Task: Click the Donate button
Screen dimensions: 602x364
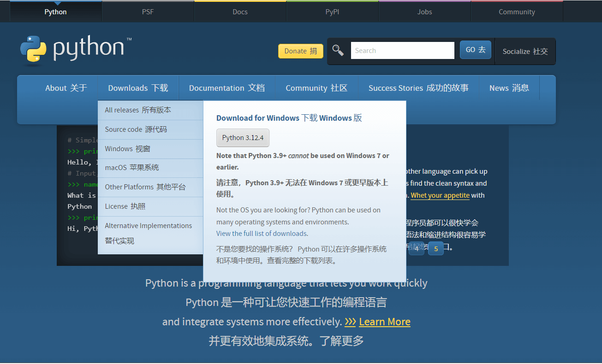Action: 301,51
